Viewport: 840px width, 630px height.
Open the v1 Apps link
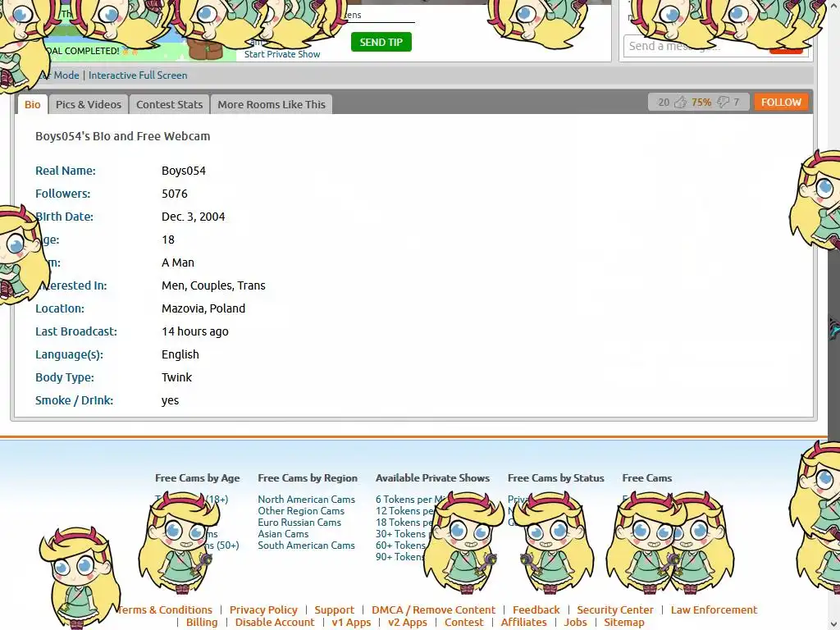tap(351, 622)
